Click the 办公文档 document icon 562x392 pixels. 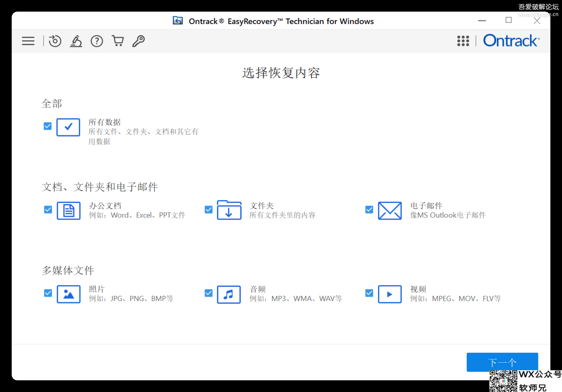69,211
